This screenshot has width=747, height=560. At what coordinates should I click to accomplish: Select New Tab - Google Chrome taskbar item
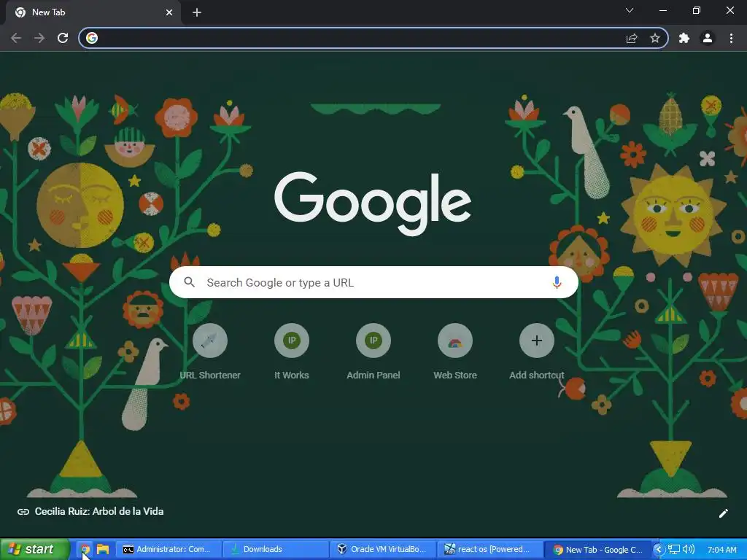[597, 549]
